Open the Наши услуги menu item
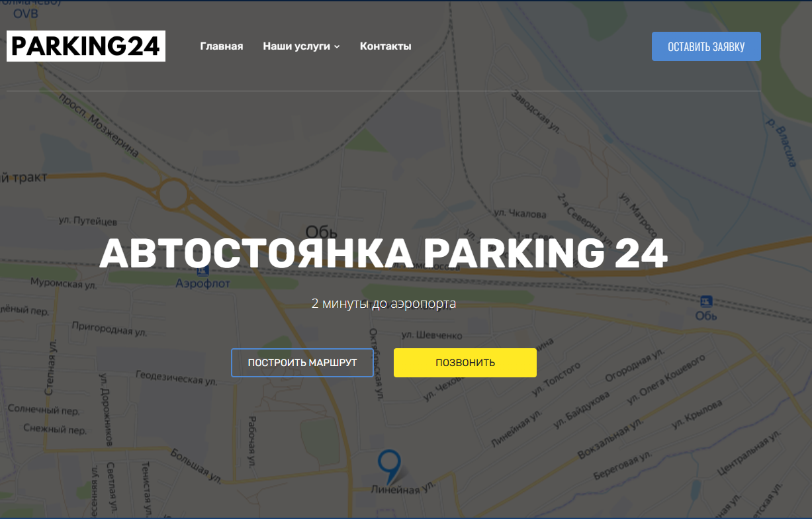 (296, 46)
